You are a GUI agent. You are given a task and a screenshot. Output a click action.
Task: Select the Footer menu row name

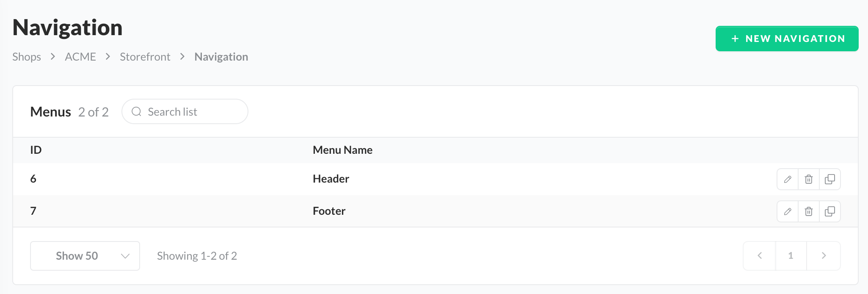pos(329,211)
